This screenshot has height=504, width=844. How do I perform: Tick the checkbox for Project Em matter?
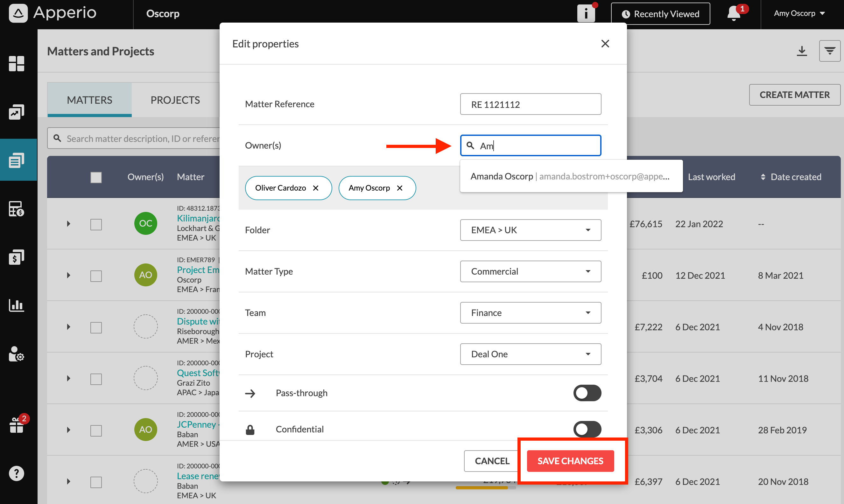[x=96, y=276]
